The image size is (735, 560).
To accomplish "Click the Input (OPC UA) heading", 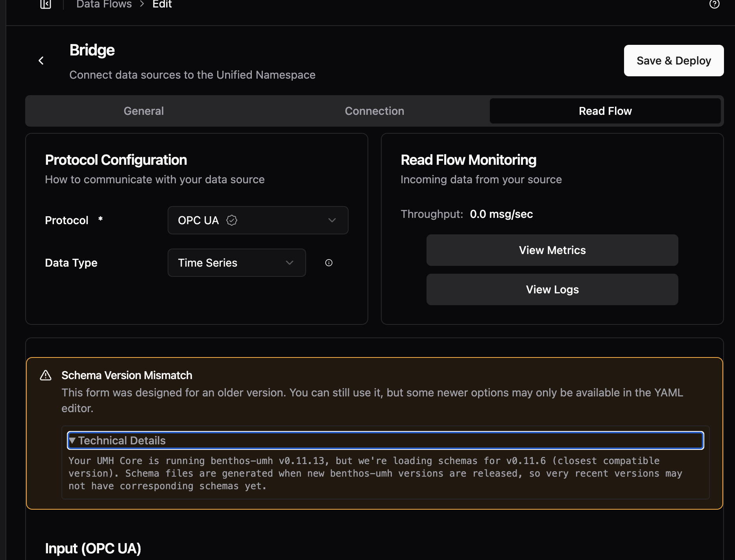I will pyautogui.click(x=93, y=548).
